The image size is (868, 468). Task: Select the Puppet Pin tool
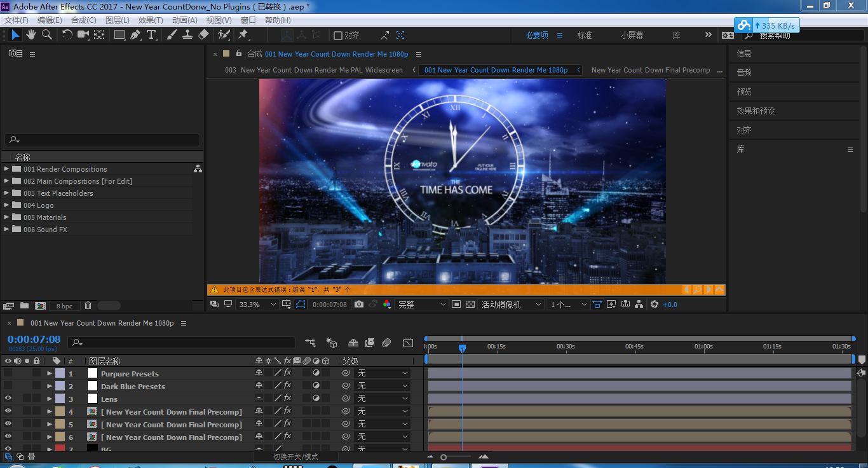(x=243, y=35)
